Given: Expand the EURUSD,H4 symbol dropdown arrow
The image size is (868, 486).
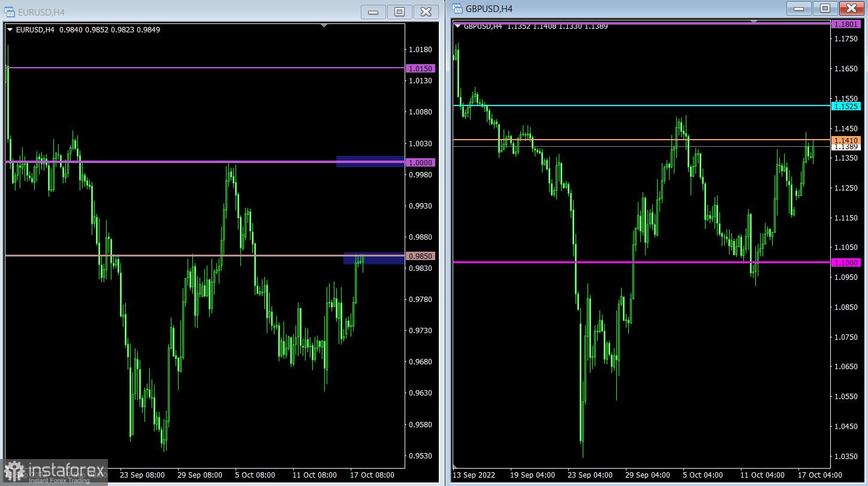Looking at the screenshot, I should pos(10,29).
